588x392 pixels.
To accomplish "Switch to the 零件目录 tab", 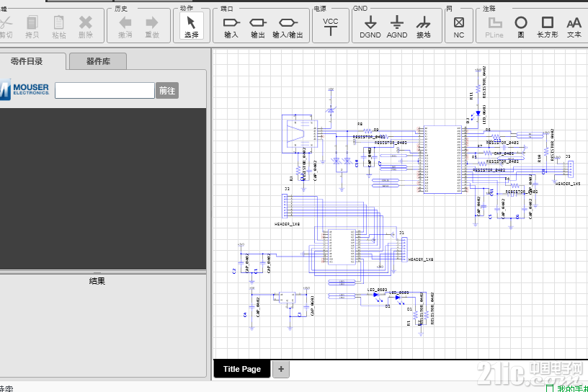I will click(27, 61).
